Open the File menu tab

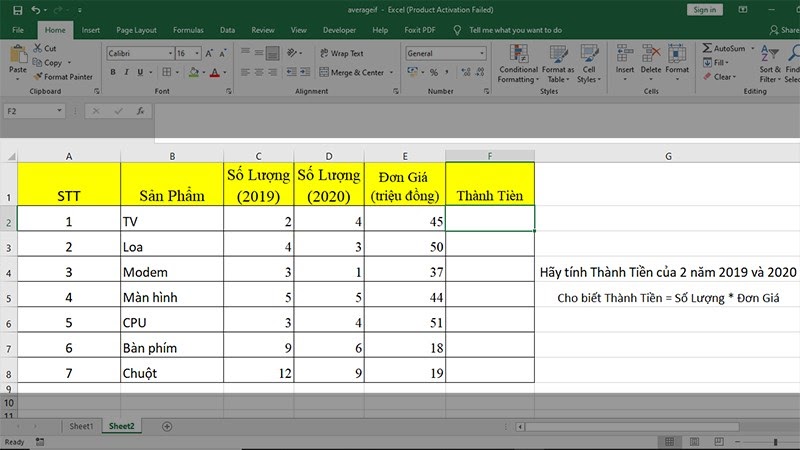(18, 30)
